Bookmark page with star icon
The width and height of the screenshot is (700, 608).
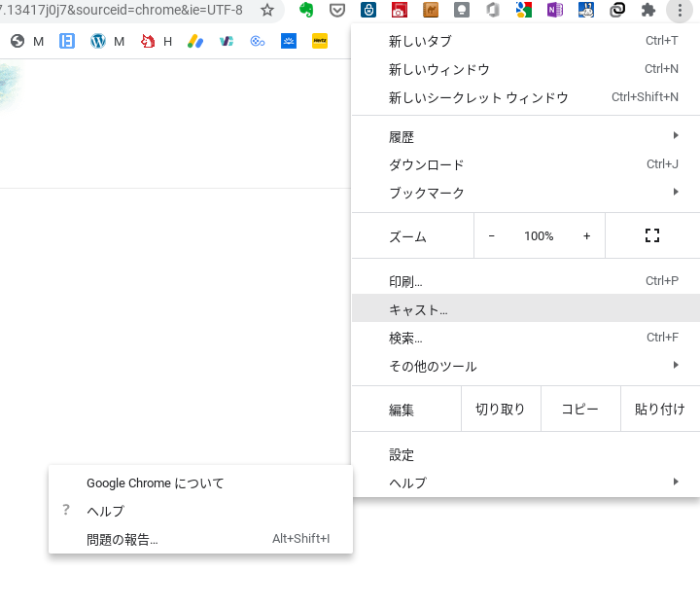(x=267, y=10)
